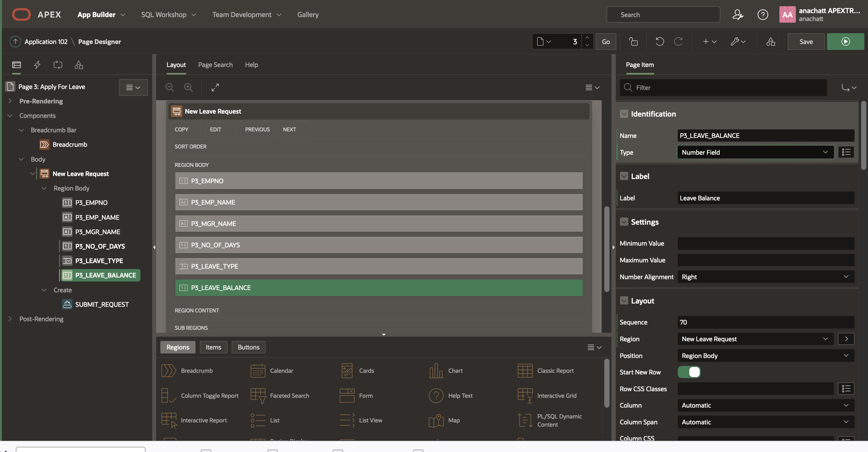Expand the Pre-Rendering tree node
This screenshot has width=868, height=452.
(x=10, y=101)
